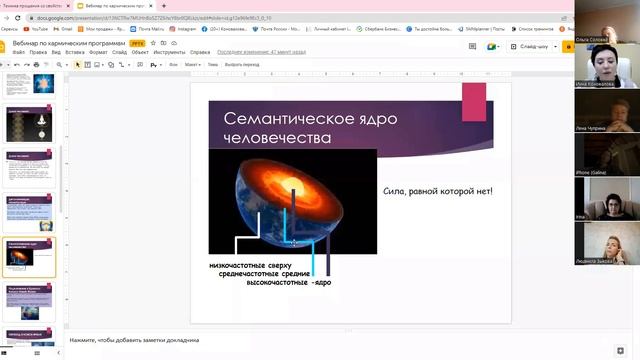Open the Файл menu
Viewport: 640px width, 360px height.
point(18,52)
